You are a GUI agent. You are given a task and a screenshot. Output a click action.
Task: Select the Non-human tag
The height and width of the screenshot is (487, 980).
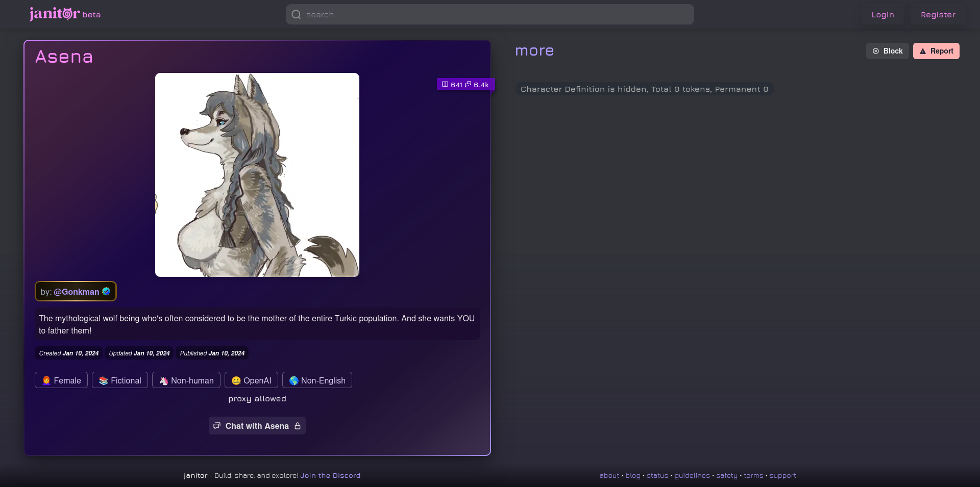[x=186, y=380]
